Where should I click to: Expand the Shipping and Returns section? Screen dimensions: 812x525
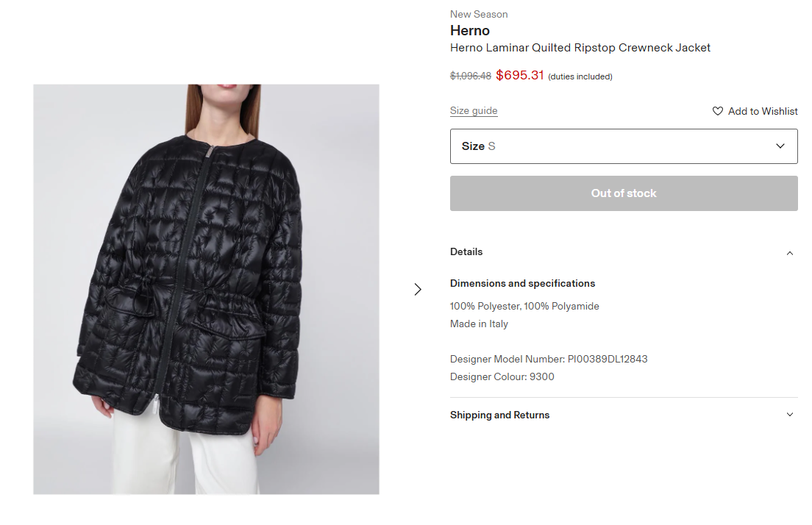coord(624,415)
